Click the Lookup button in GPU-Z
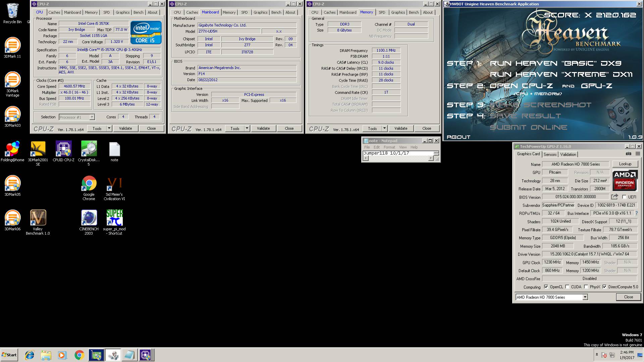This screenshot has height=362, width=644. point(625,164)
